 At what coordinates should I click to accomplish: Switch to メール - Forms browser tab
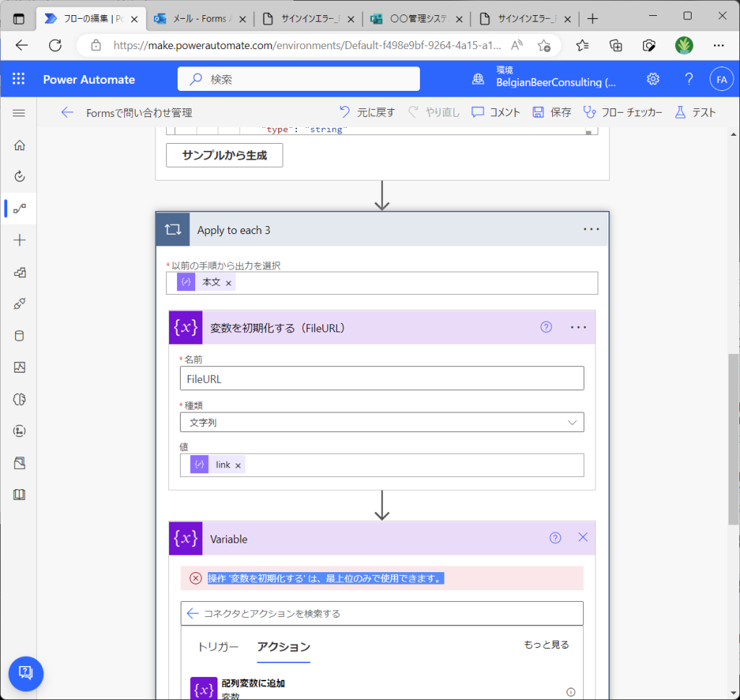201,19
